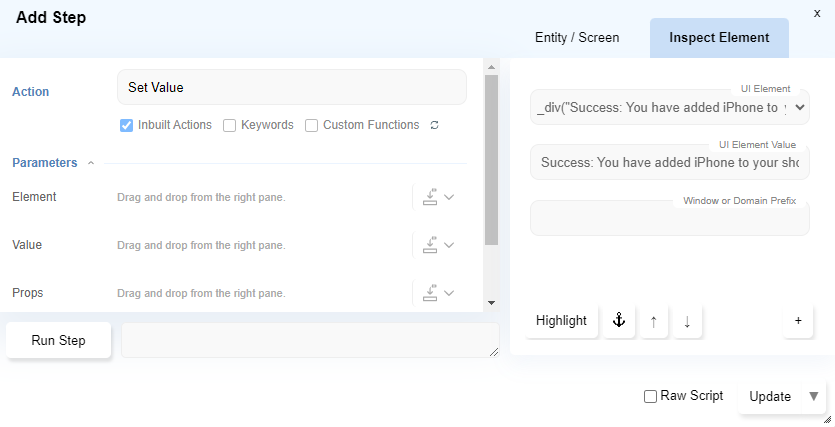Uncheck the Inbuilt Actions checkbox

coord(127,126)
